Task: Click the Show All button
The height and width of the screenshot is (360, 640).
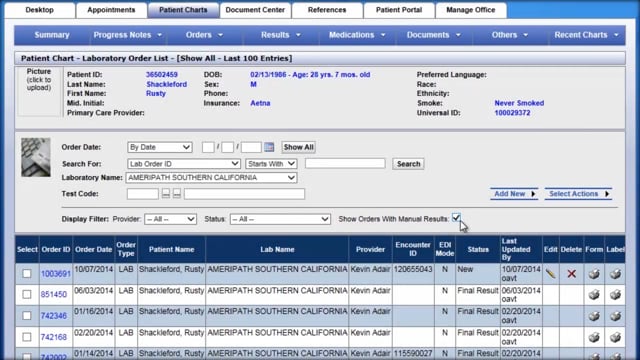Action: (x=298, y=147)
